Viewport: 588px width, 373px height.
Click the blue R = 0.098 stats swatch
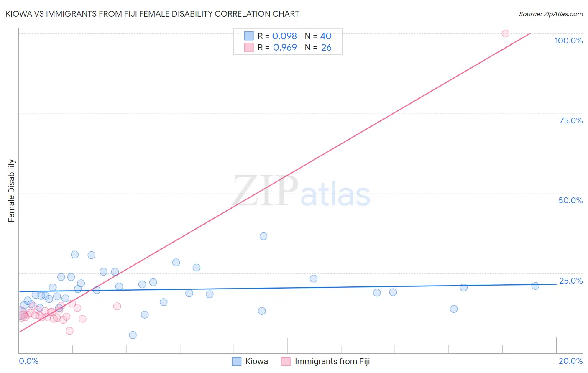coord(249,36)
